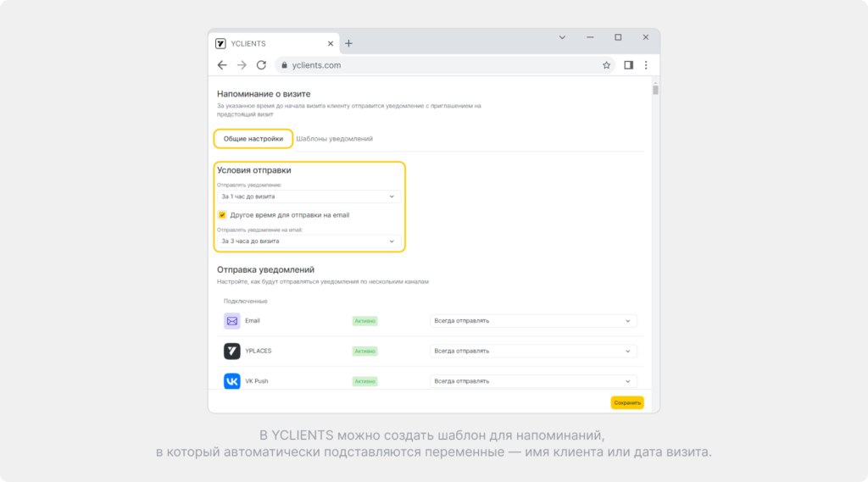The image size is (868, 482).
Task: Open the Email "Всегда отправлять" dropdown
Action: click(x=533, y=321)
